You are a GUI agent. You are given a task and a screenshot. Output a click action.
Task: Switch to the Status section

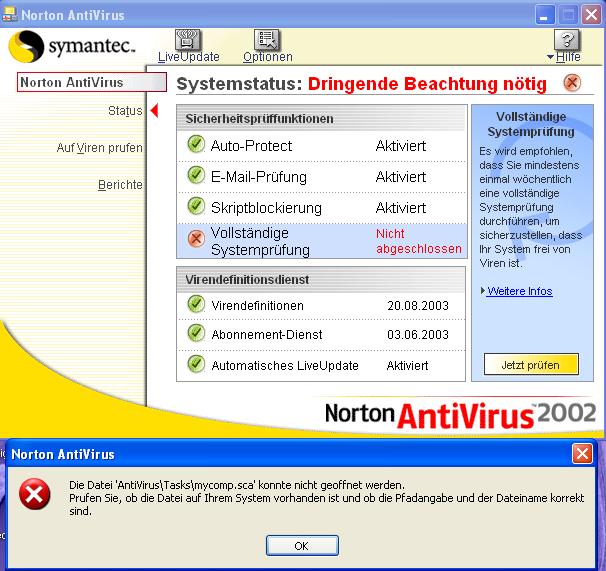tap(125, 111)
